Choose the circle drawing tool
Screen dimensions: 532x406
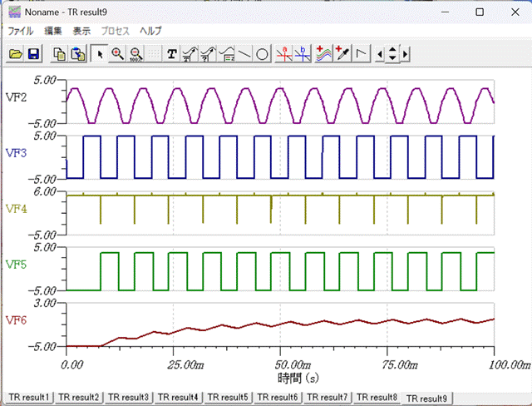click(261, 54)
